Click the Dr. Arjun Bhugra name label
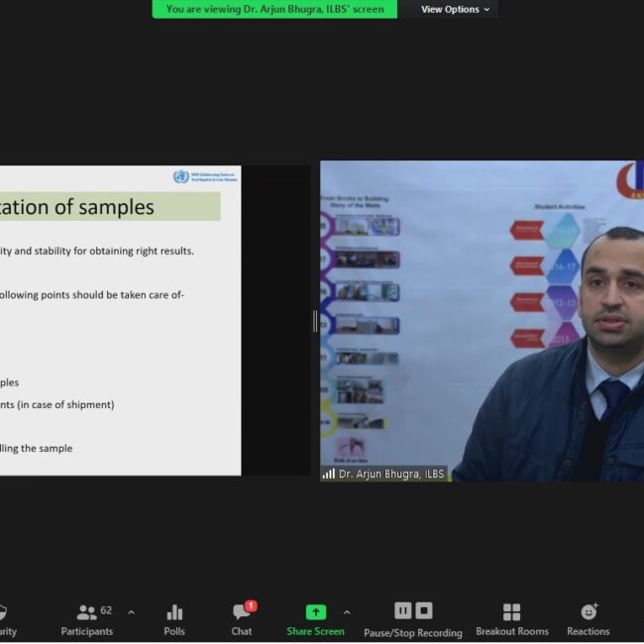 [x=391, y=475]
